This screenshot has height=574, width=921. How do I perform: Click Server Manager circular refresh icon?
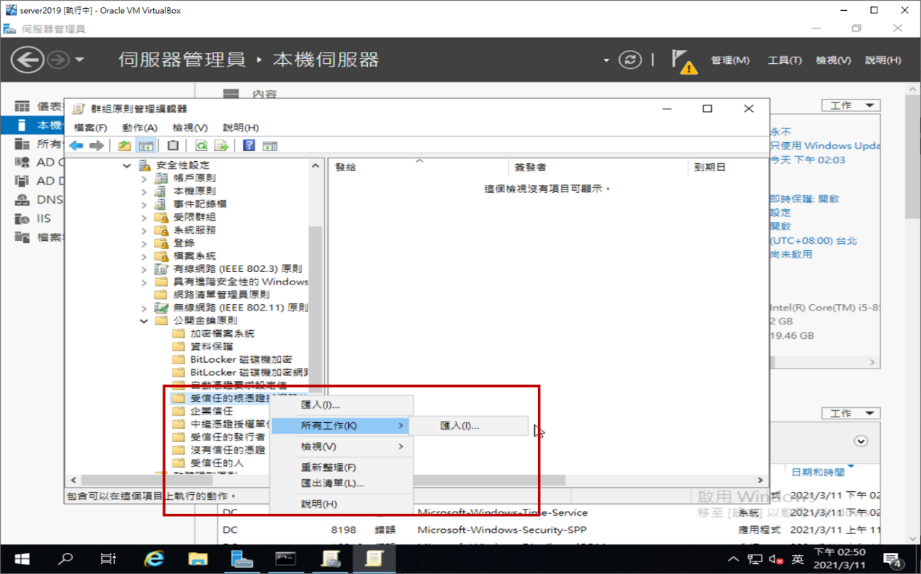click(x=630, y=60)
